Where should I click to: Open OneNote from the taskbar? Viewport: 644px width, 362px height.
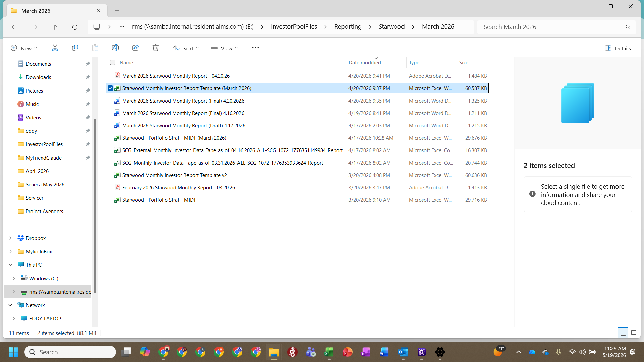[x=366, y=352]
